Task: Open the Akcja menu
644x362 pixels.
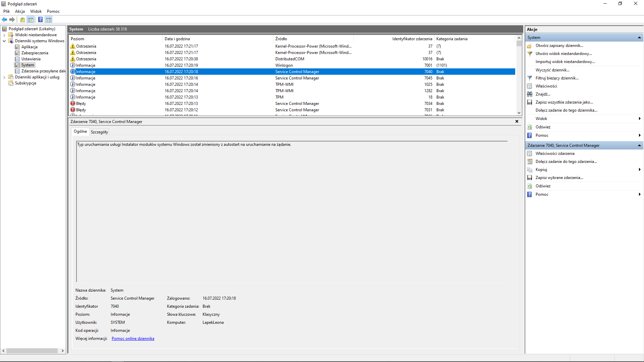Action: click(x=20, y=11)
